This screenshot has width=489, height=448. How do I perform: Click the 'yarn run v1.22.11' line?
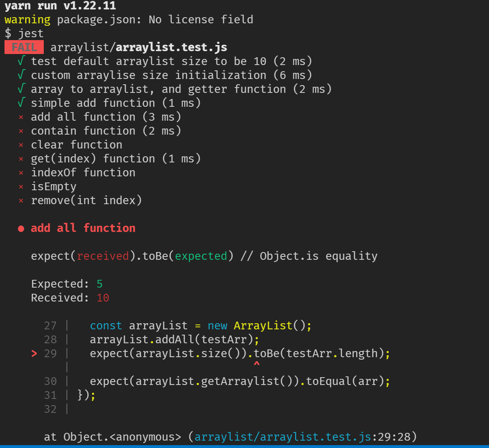coord(60,6)
